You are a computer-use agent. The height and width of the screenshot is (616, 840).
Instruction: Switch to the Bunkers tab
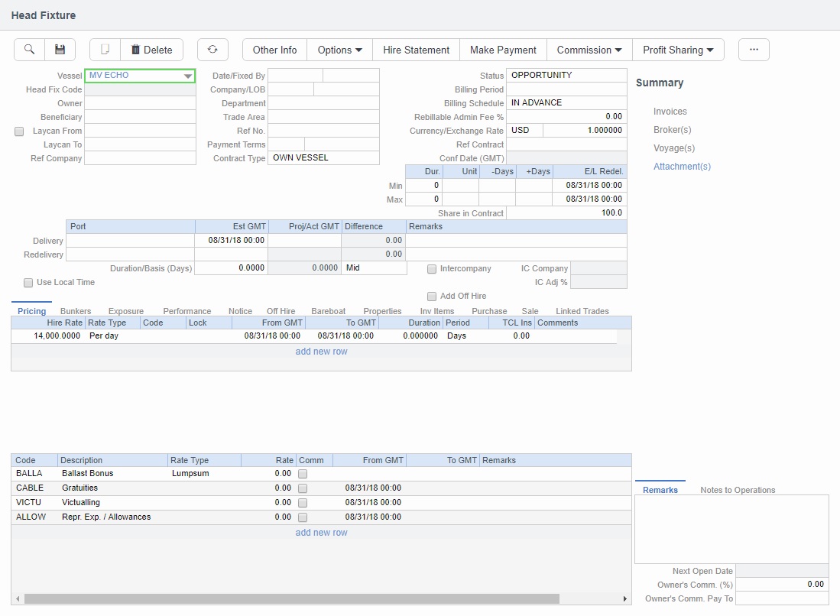click(76, 311)
